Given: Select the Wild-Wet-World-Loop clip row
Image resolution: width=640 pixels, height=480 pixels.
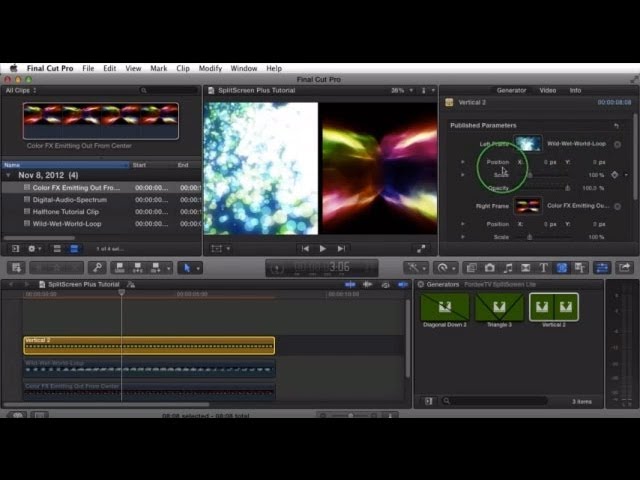Looking at the screenshot, I should pos(102,224).
